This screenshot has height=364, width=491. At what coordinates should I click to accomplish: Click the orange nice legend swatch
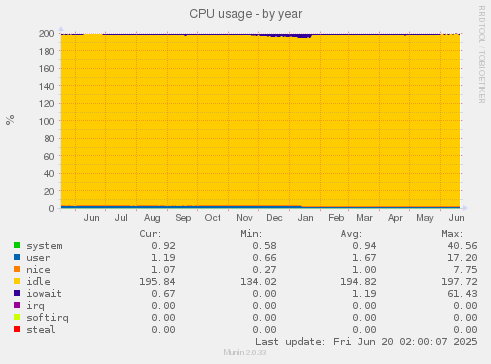click(x=17, y=269)
